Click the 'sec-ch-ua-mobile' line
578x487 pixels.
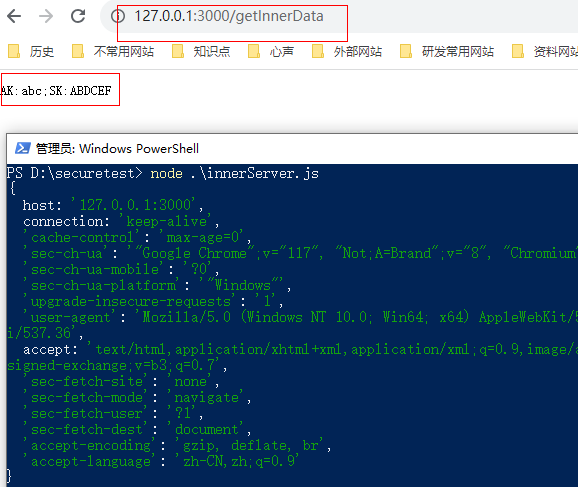pos(121,269)
